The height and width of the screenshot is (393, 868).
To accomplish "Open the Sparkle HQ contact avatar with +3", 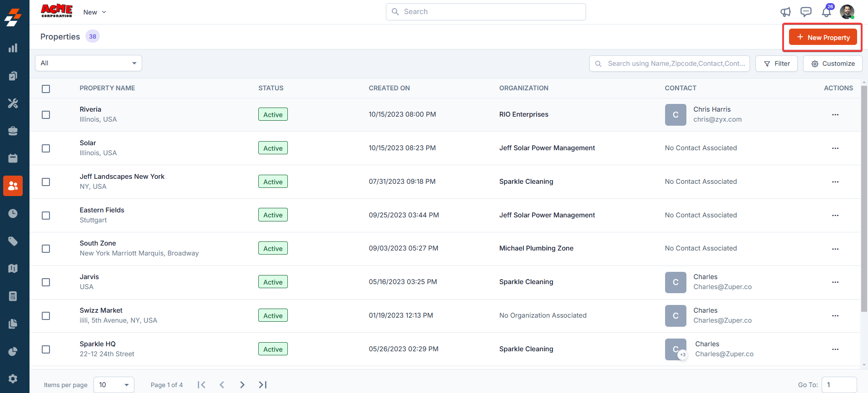I will click(x=676, y=349).
